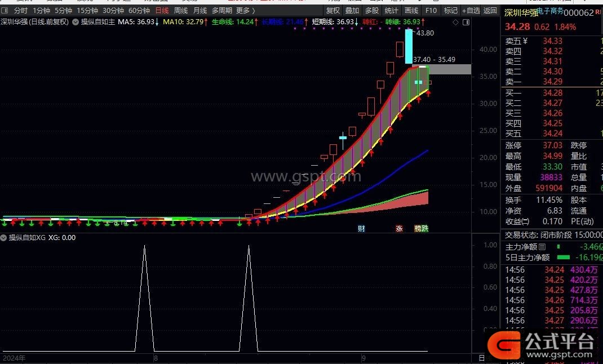Open the 主力净额 details list icon

542,247
